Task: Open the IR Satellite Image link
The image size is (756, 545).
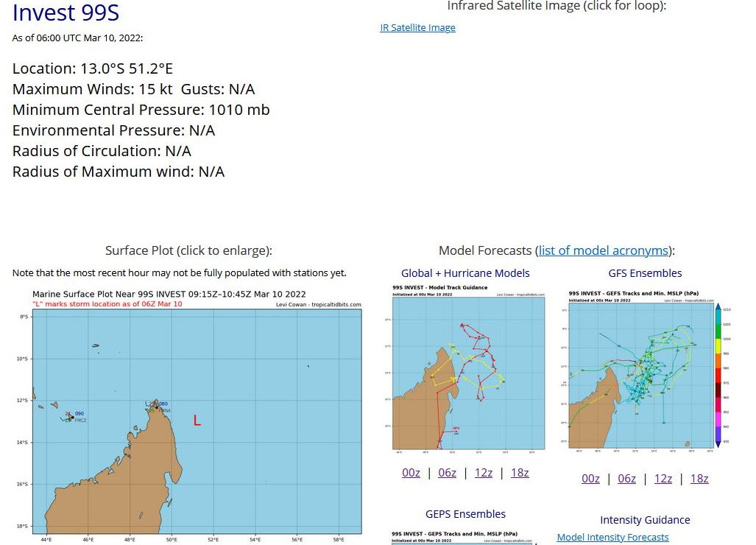Action: point(417,27)
